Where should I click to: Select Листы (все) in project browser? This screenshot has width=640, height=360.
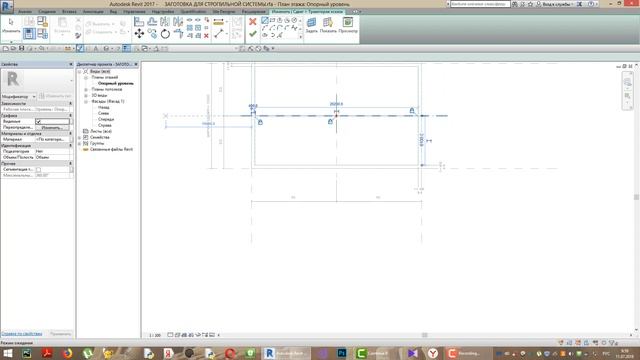[x=100, y=131]
